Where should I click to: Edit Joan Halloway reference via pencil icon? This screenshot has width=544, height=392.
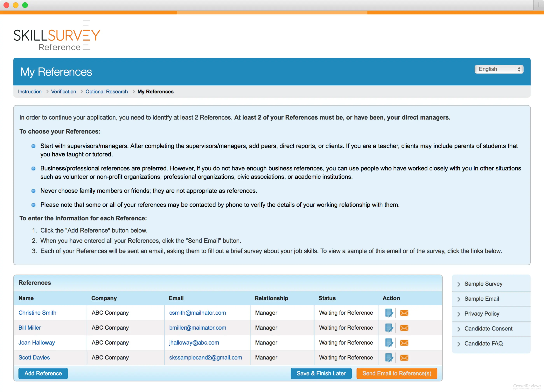pyautogui.click(x=389, y=343)
